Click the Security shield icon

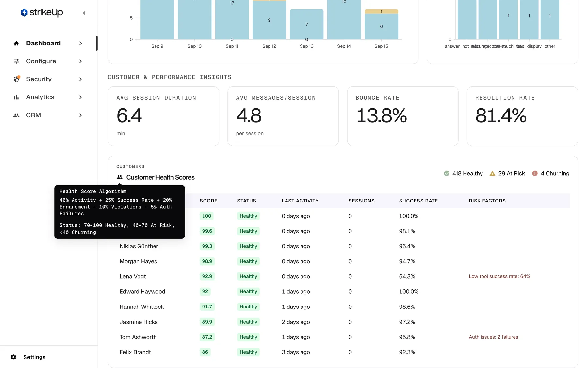click(16, 79)
